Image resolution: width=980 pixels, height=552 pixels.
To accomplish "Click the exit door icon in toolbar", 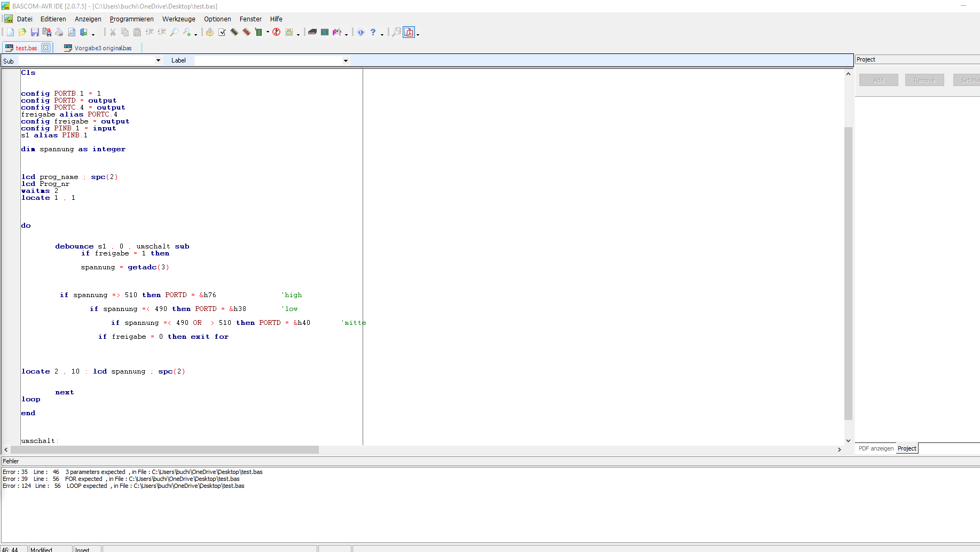I will 84,33.
